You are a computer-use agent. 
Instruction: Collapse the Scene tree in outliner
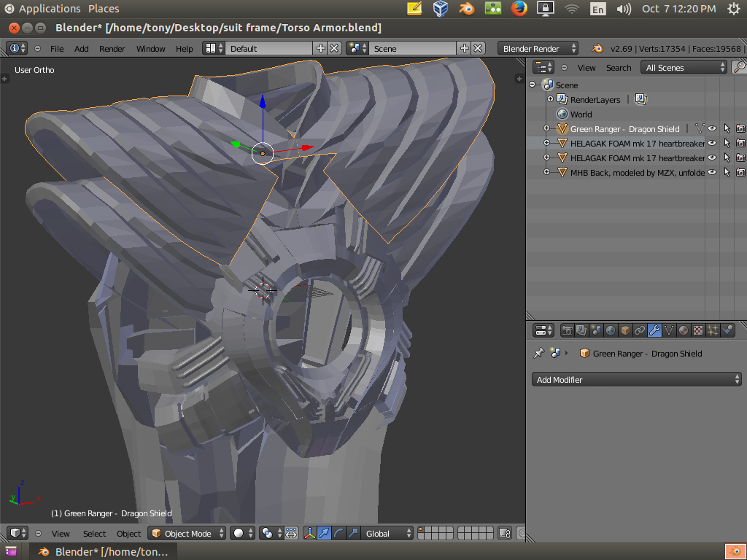pyautogui.click(x=532, y=85)
